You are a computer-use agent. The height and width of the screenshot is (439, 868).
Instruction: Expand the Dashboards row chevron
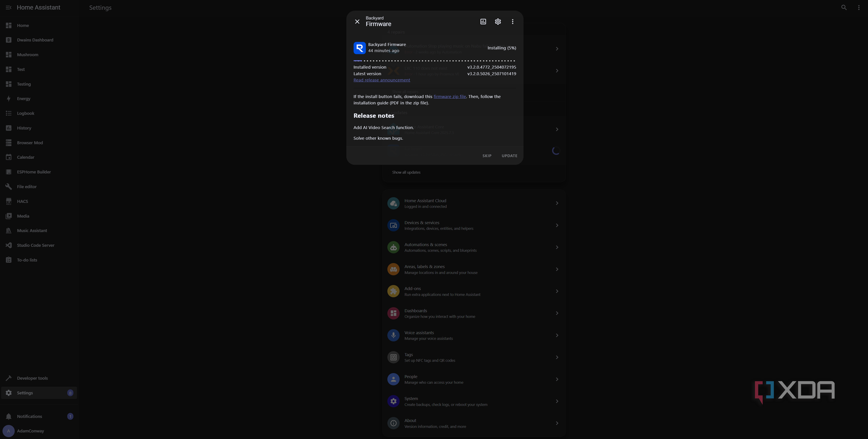557,313
